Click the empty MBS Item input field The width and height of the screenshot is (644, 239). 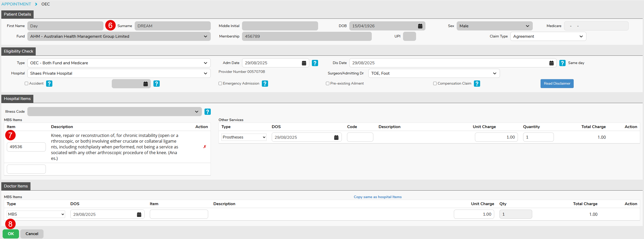pyautogui.click(x=26, y=169)
